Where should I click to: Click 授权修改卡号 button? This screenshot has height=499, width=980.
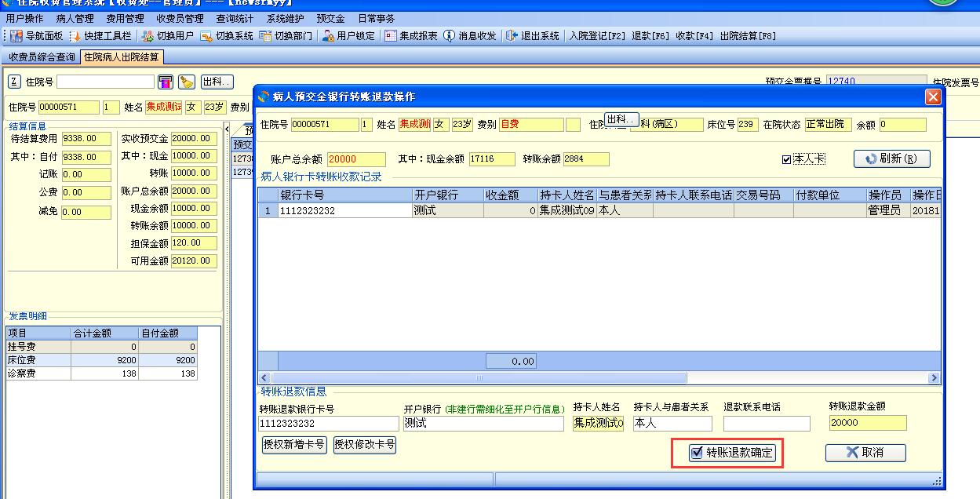click(365, 446)
